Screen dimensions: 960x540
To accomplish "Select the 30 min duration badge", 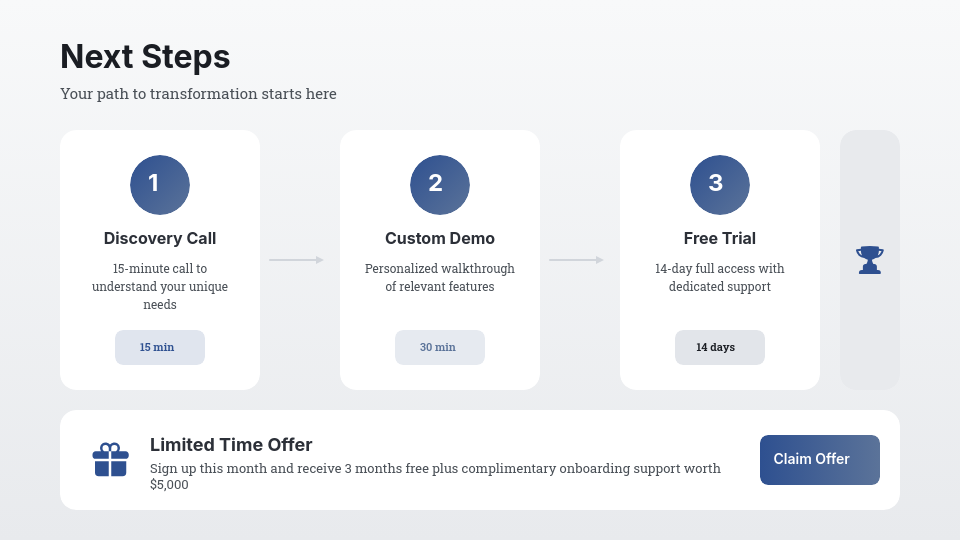I will [440, 347].
